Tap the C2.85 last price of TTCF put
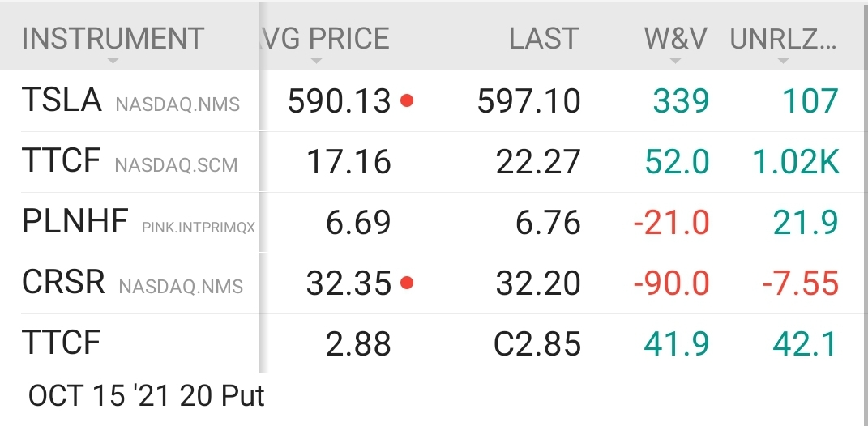The width and height of the screenshot is (868, 426). [537, 344]
